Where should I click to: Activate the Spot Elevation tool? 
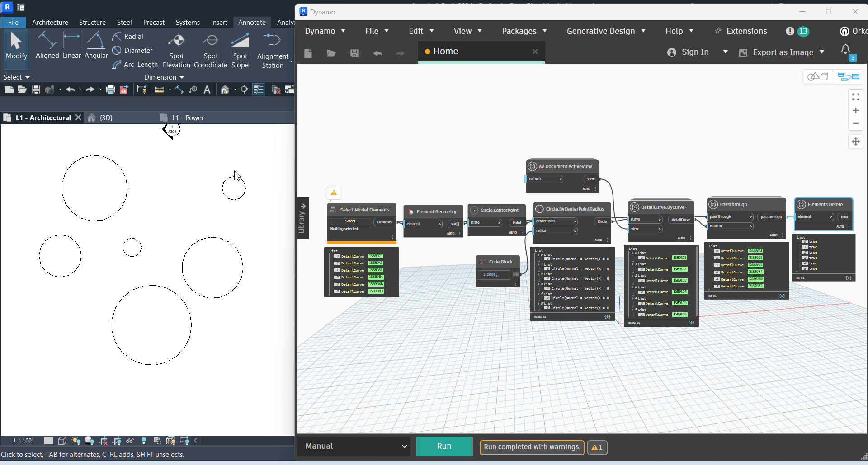[176, 51]
